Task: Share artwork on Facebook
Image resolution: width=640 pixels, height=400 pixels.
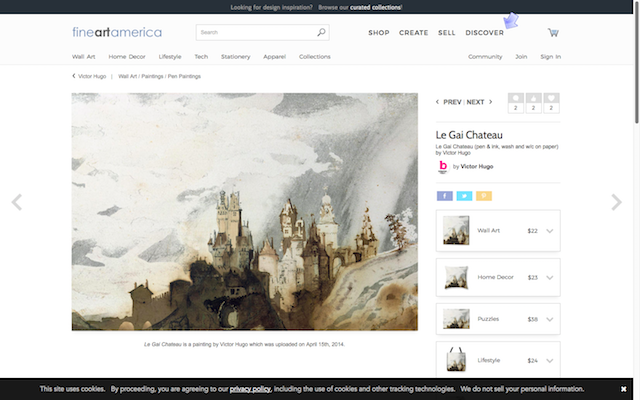Action: pyautogui.click(x=444, y=196)
